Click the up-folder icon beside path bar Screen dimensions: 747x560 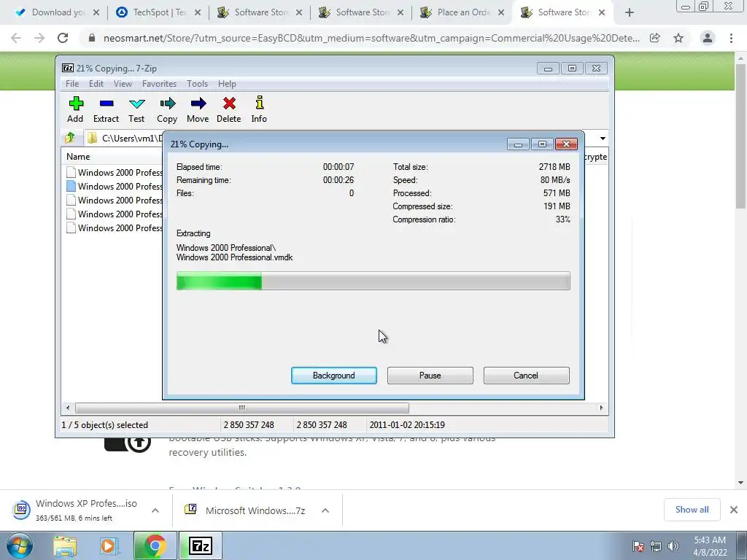70,138
